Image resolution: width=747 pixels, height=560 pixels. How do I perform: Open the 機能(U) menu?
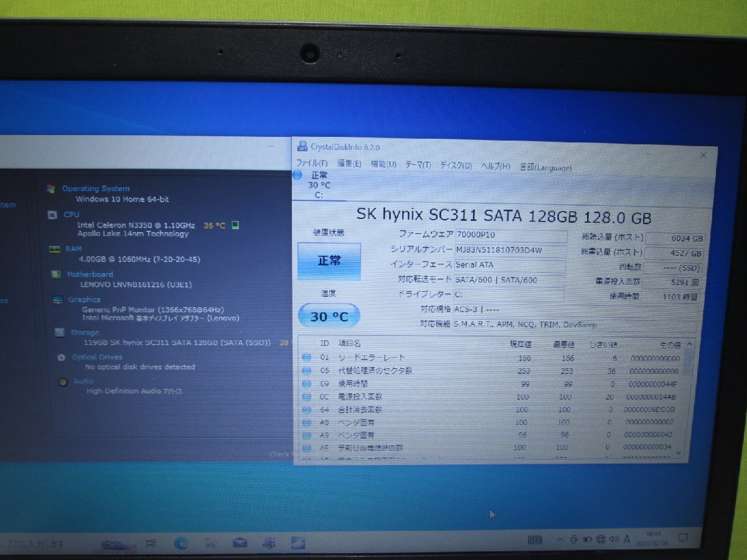pyautogui.click(x=383, y=165)
